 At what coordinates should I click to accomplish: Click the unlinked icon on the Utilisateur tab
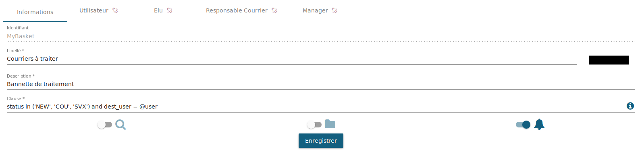point(115,10)
